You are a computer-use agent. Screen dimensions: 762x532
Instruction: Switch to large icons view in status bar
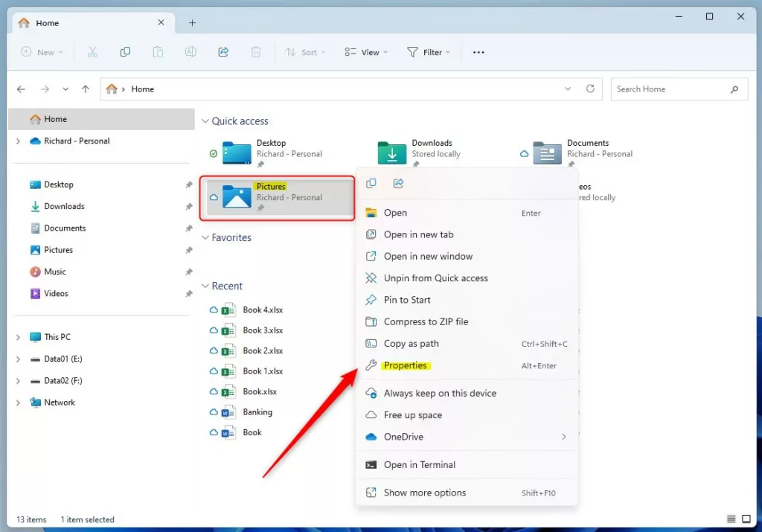tap(746, 519)
